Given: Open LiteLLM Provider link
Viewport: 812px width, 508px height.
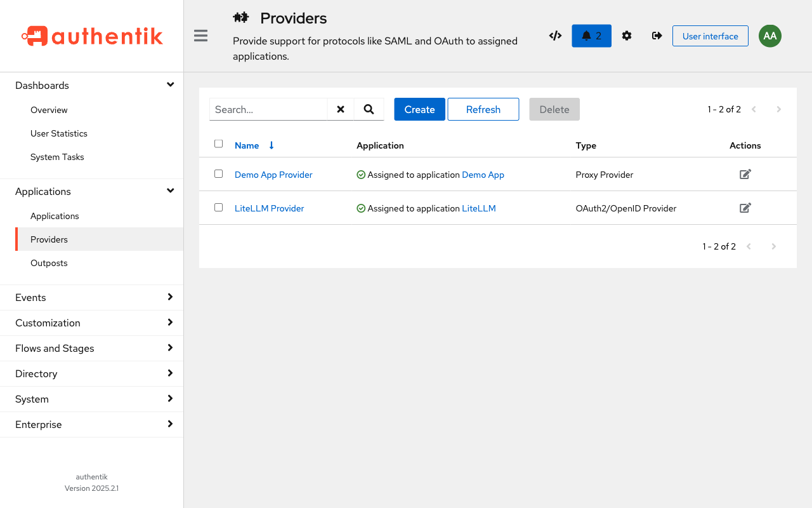Looking at the screenshot, I should coord(270,208).
